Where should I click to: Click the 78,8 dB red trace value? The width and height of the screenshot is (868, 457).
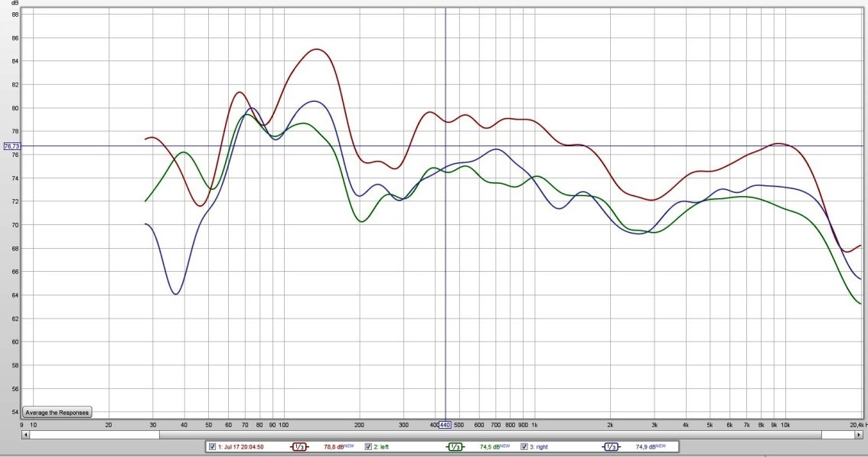(x=334, y=447)
